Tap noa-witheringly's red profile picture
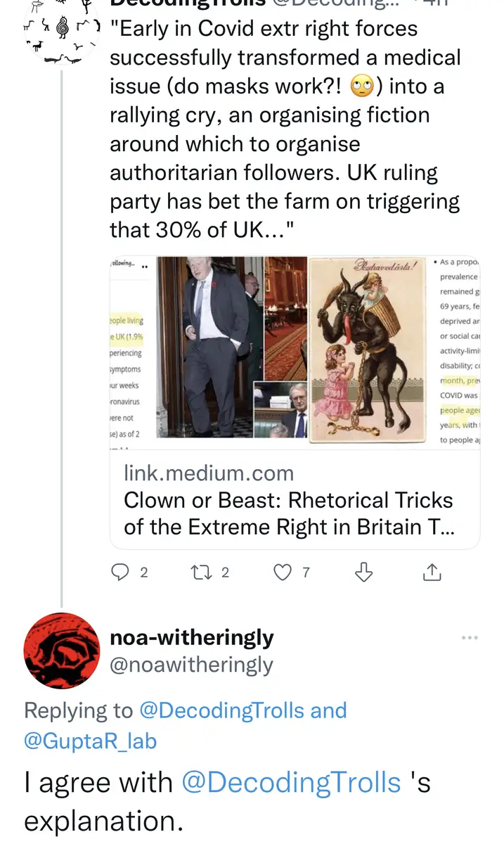 [x=62, y=651]
